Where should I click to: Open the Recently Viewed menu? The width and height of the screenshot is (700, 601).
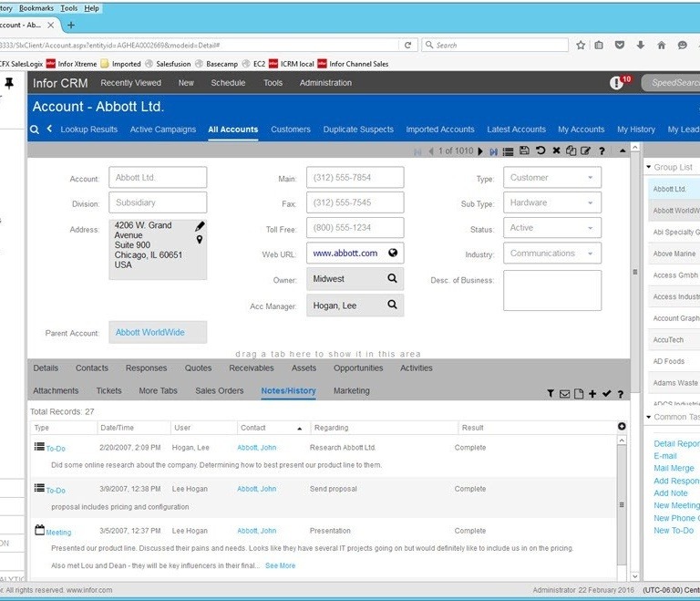[131, 83]
